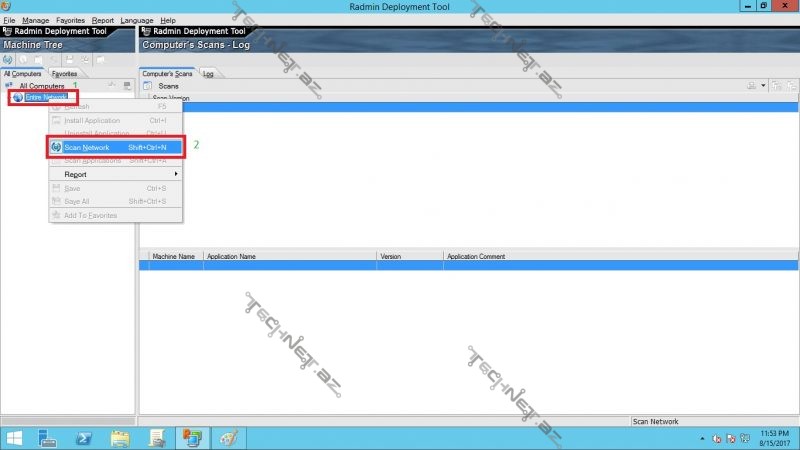Open PowerShell from the taskbar
This screenshot has width=800, height=450.
pyautogui.click(x=84, y=438)
